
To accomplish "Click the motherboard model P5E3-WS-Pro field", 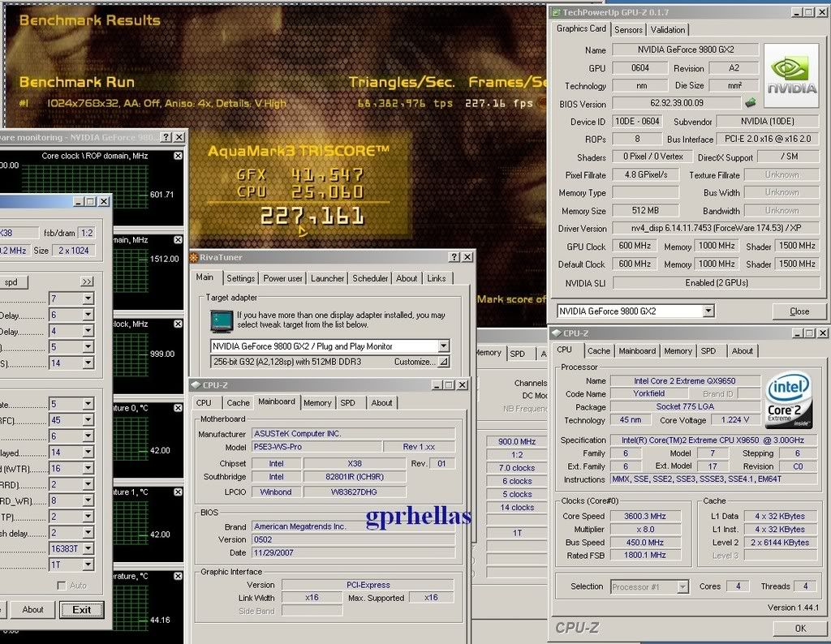I will point(316,446).
